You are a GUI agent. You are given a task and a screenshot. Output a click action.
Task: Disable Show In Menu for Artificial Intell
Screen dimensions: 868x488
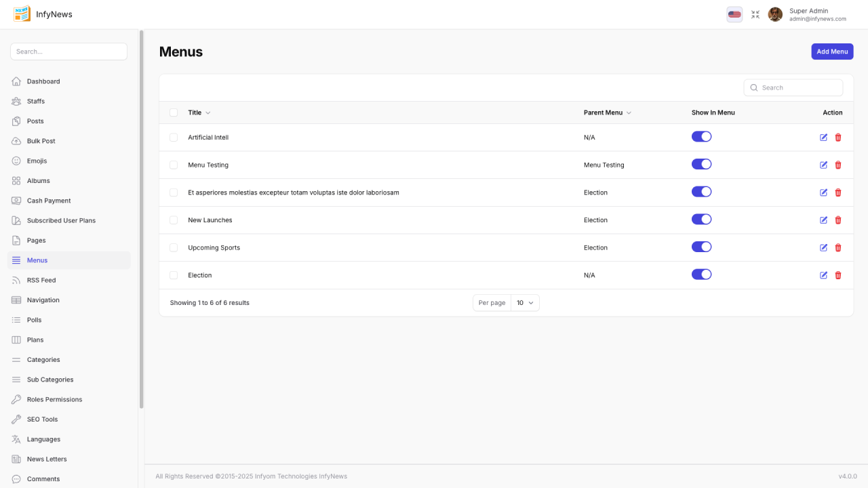coord(701,137)
